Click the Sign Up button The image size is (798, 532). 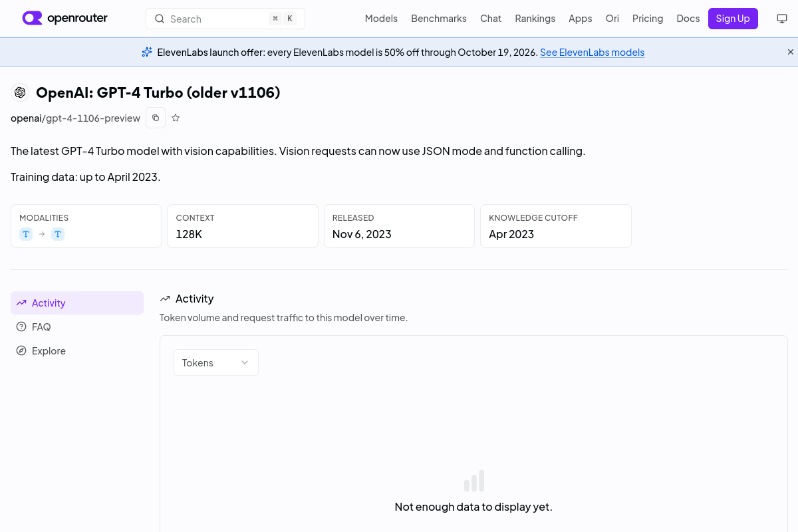733,19
